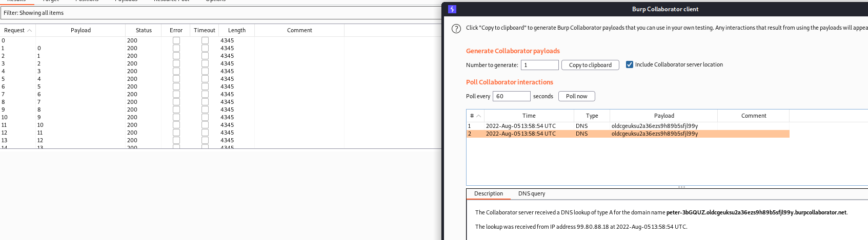
Task: Toggle Timeout checkbox for request 9
Action: tap(205, 110)
